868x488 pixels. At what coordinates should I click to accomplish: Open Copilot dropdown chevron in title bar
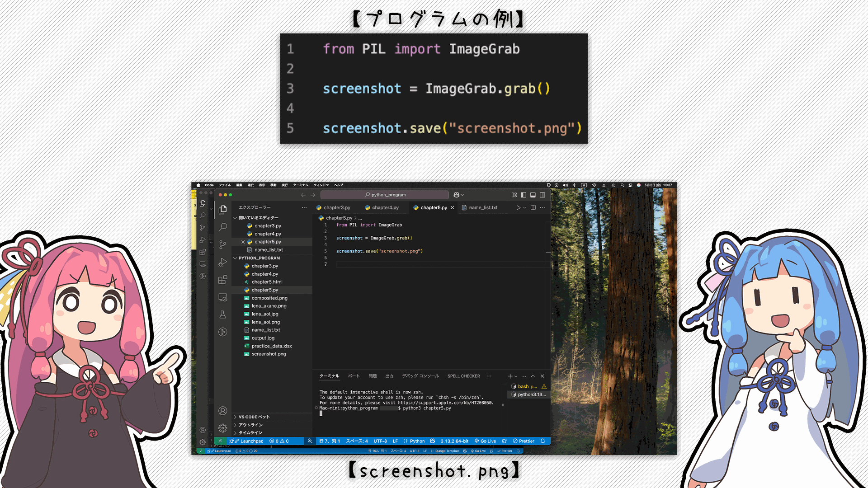(462, 195)
